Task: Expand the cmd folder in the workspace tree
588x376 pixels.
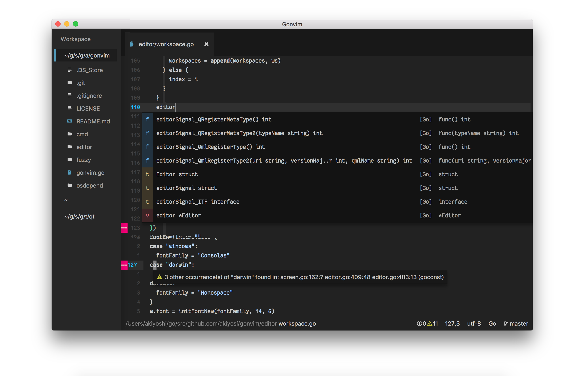Action: click(x=82, y=134)
